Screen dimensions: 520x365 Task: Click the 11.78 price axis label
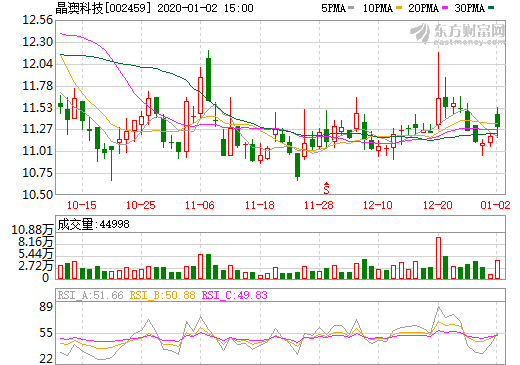pos(37,86)
